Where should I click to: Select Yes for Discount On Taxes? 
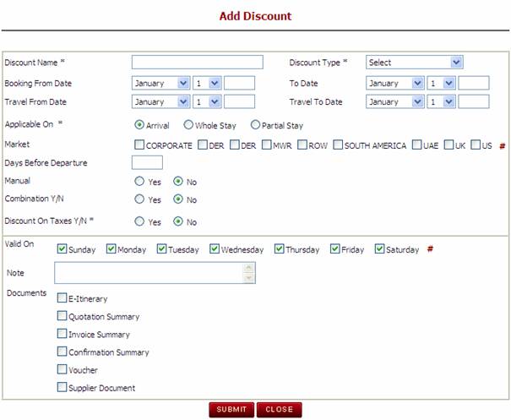[139, 222]
